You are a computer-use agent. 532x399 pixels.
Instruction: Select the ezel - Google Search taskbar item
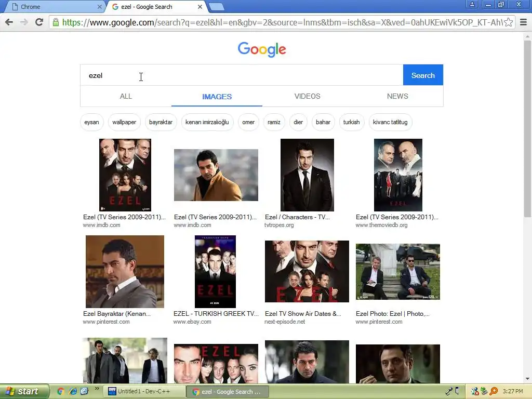click(228, 392)
